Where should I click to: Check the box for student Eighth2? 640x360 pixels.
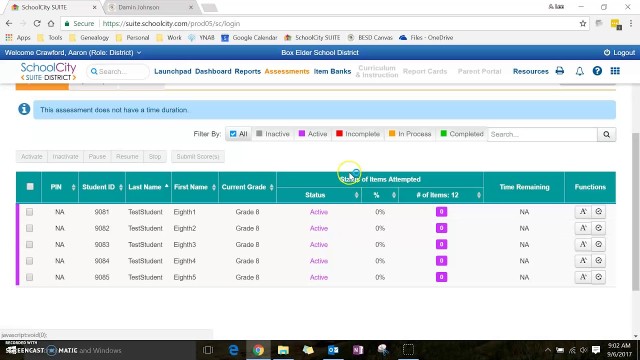click(29, 228)
